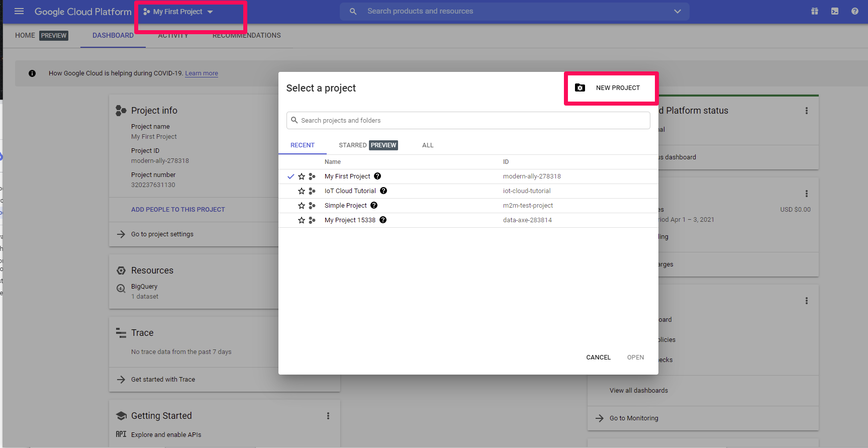Select IoT Cloud Tutorial project name
Screen dimensions: 868x448
point(350,191)
